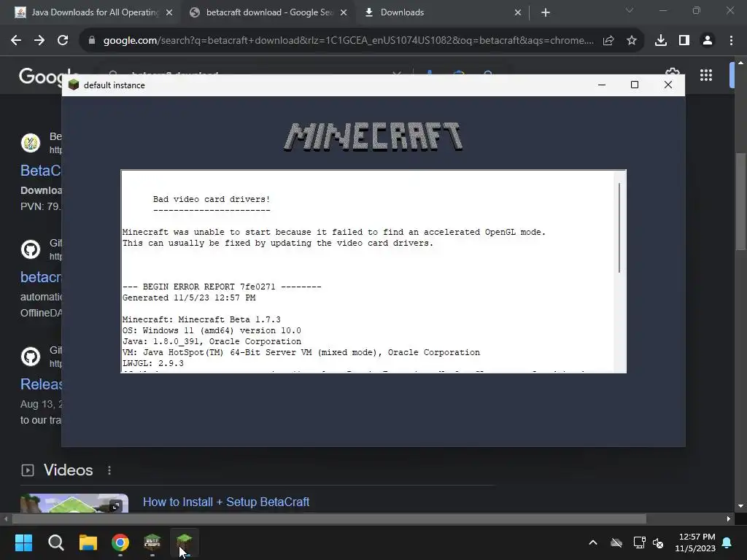Viewport: 747px width, 560px height.
Task: Click the page horizontal scrollbar
Action: coord(329,518)
